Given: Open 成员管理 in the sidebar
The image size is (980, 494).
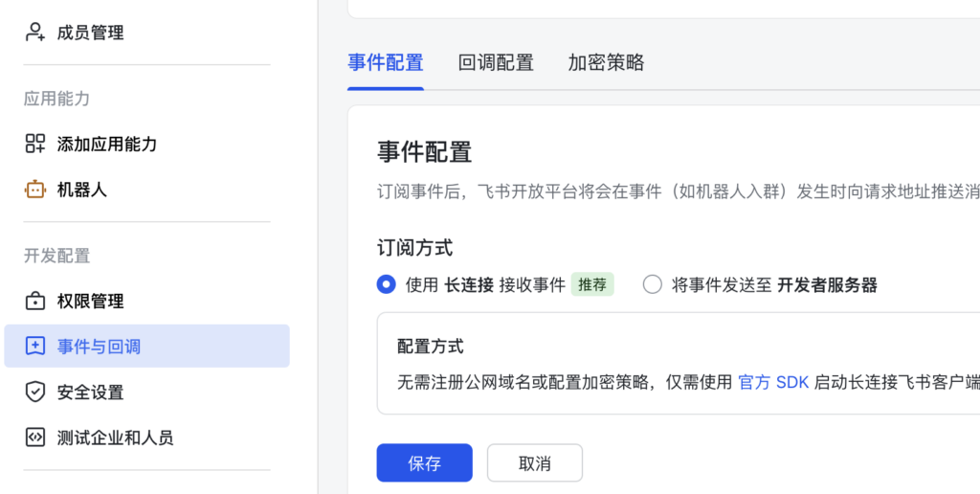Looking at the screenshot, I should 90,33.
